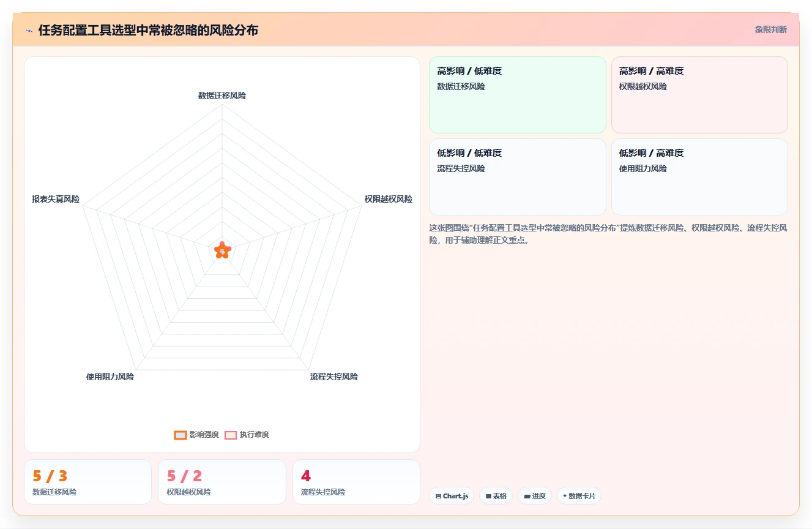
Task: Click the description paragraph starting with 这张图围绕
Action: coord(608,234)
